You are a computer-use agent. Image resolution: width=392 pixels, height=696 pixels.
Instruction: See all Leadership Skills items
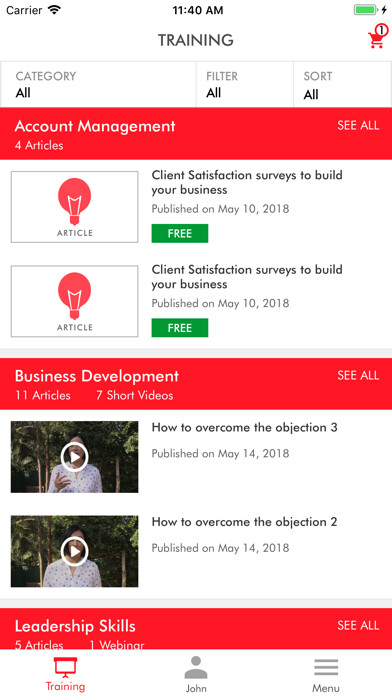tap(358, 625)
